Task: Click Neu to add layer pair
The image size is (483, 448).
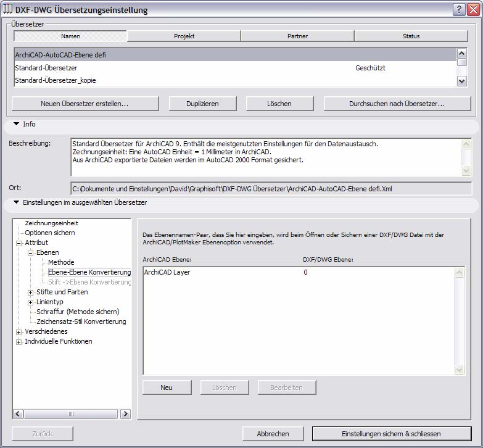Action: point(167,388)
